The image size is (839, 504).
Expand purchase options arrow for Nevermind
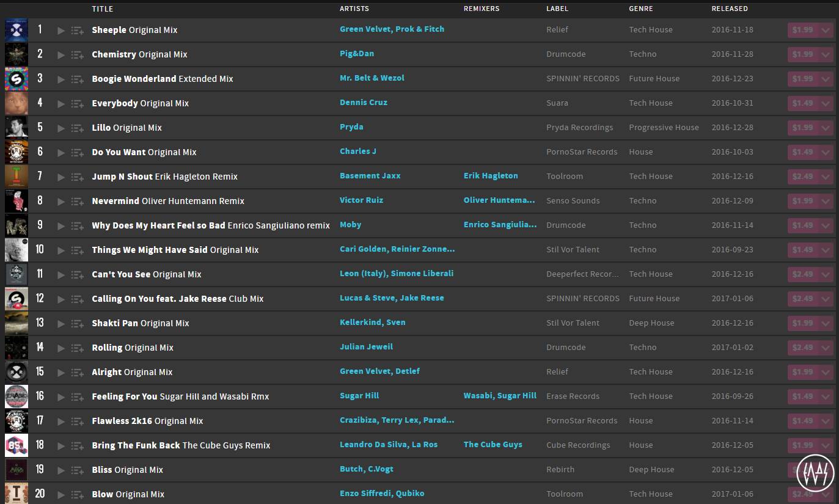[826, 201]
